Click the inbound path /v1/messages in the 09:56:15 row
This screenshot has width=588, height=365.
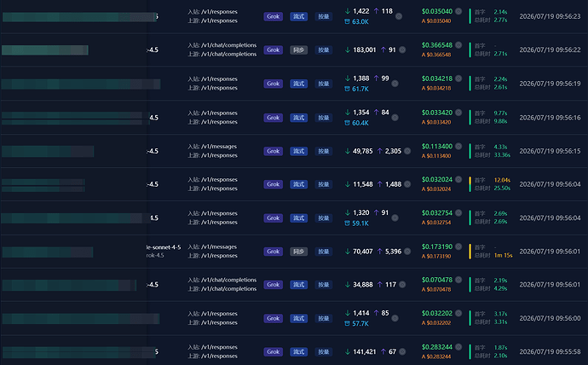pos(219,147)
